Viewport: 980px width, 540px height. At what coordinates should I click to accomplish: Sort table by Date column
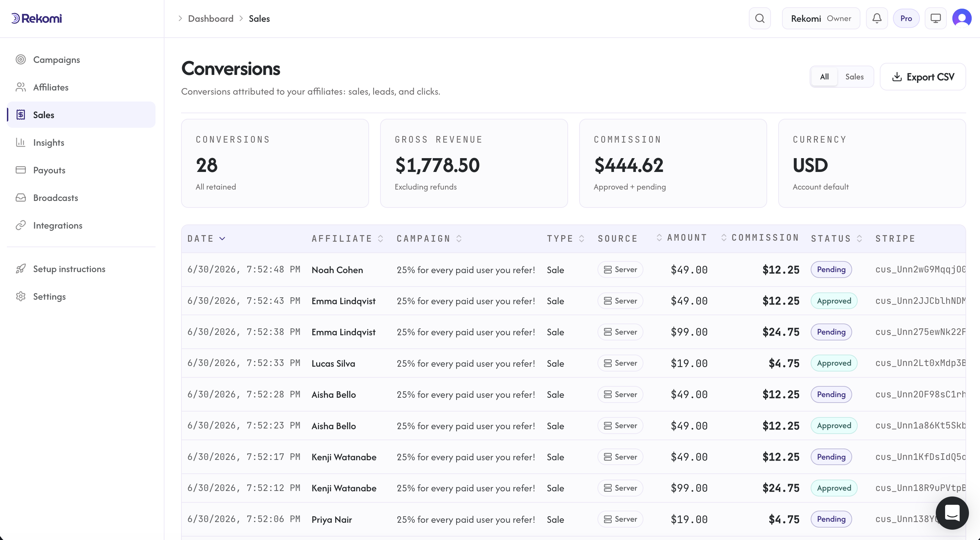[x=207, y=239]
